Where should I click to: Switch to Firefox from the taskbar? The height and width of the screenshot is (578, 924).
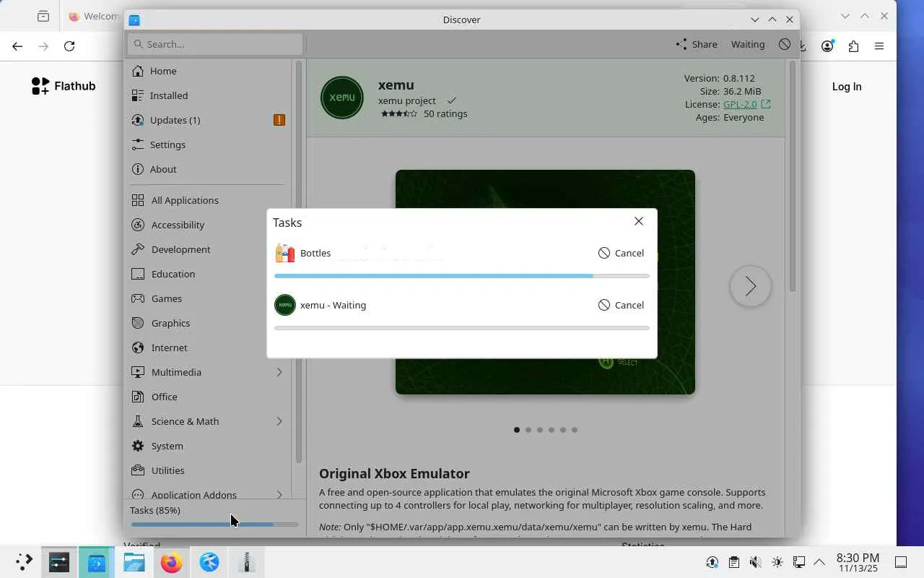tap(172, 562)
